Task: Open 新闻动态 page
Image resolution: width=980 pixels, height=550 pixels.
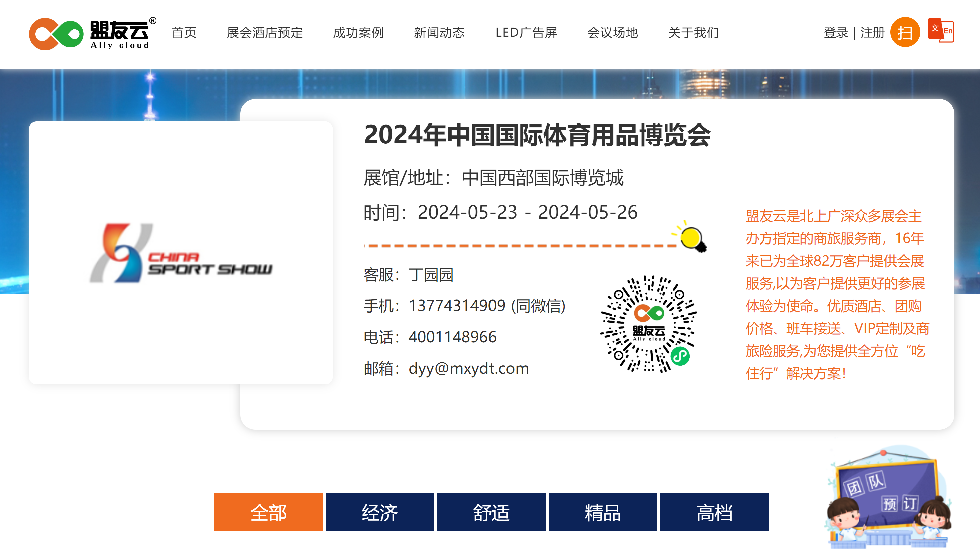Action: pos(439,33)
